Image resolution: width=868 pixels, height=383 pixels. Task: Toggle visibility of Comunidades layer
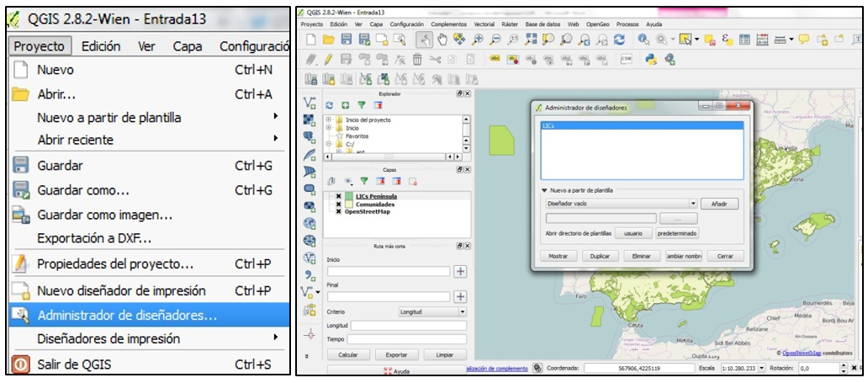point(338,204)
